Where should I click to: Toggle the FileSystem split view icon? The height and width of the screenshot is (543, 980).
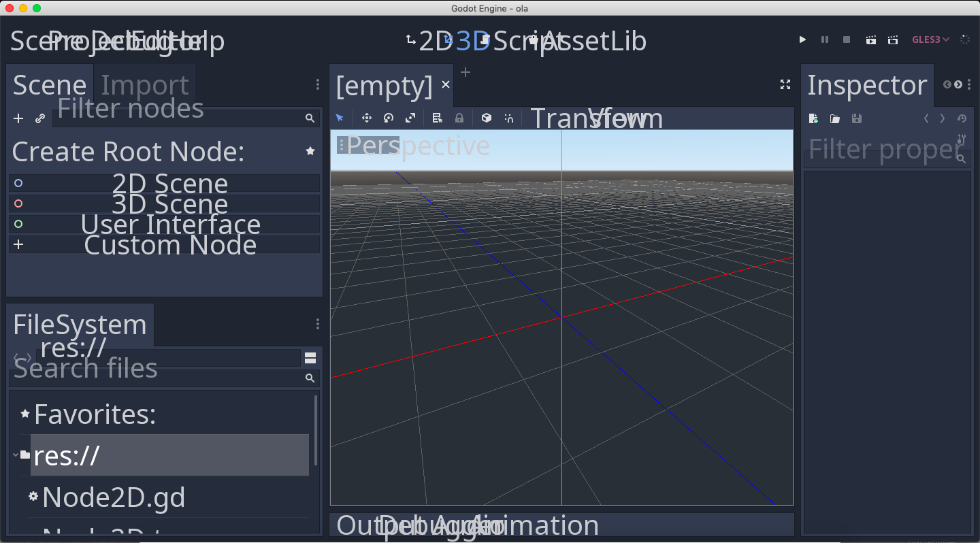click(310, 359)
